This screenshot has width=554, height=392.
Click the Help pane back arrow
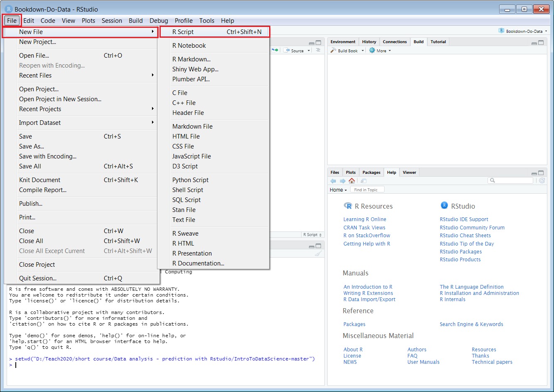click(x=333, y=180)
